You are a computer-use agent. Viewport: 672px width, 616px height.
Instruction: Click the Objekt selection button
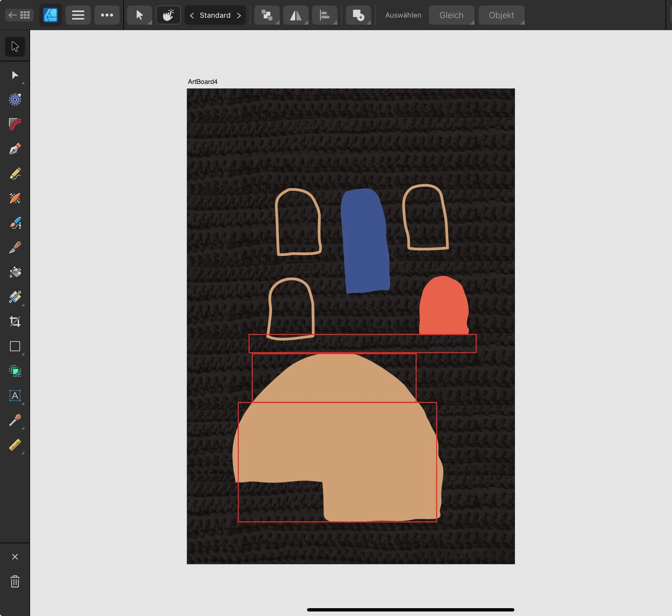[x=501, y=15]
